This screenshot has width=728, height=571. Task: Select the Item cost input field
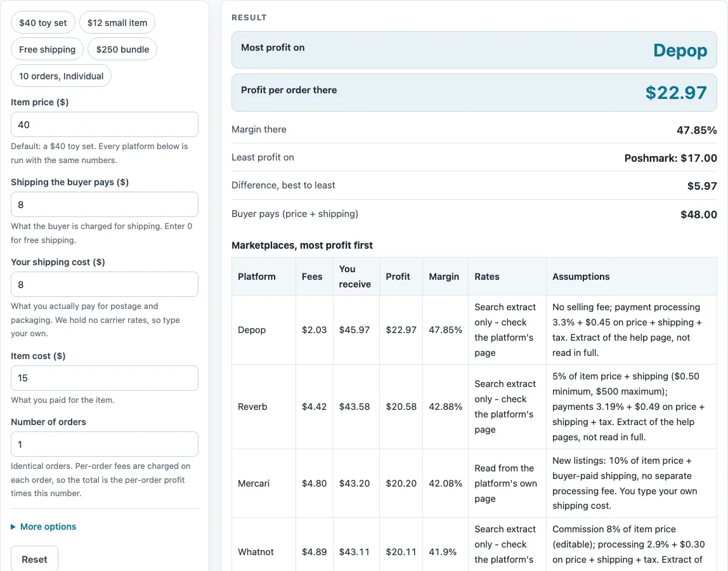[105, 378]
